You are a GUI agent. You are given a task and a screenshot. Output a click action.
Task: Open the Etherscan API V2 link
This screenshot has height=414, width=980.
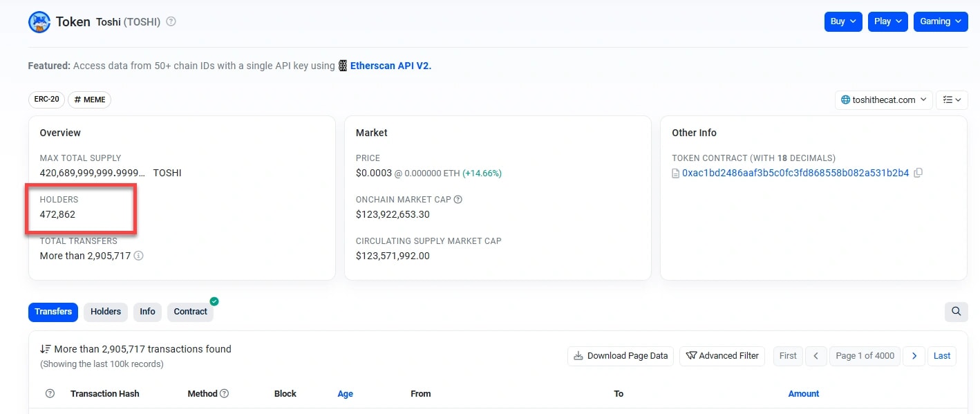(390, 66)
